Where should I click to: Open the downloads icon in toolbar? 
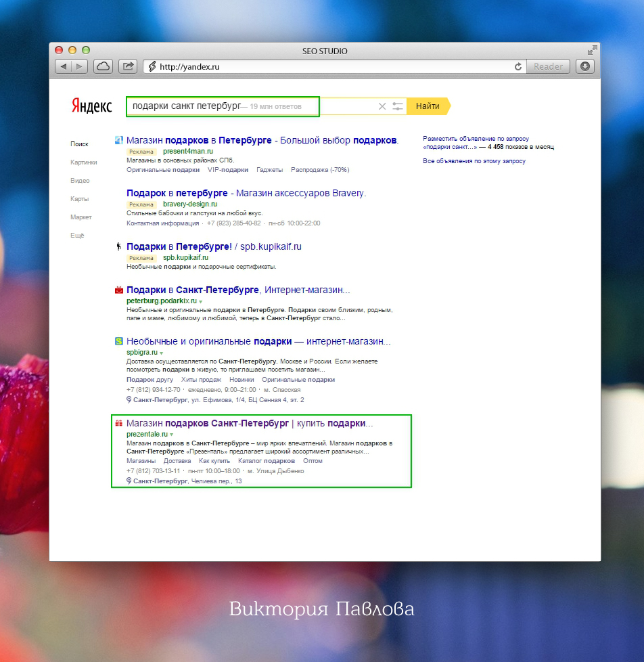[585, 66]
